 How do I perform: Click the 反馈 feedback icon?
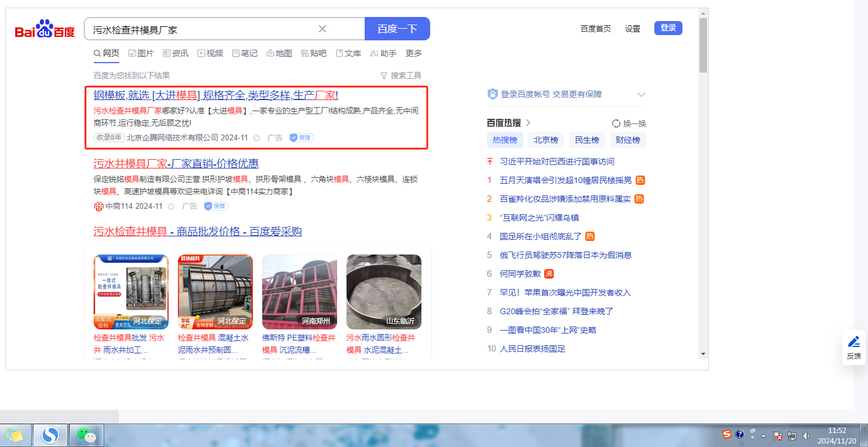coord(854,348)
